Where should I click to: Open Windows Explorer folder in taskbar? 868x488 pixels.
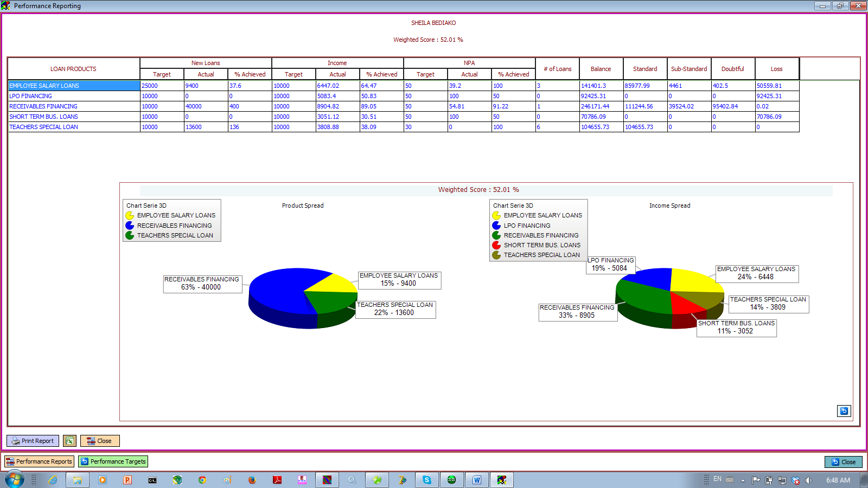78,480
